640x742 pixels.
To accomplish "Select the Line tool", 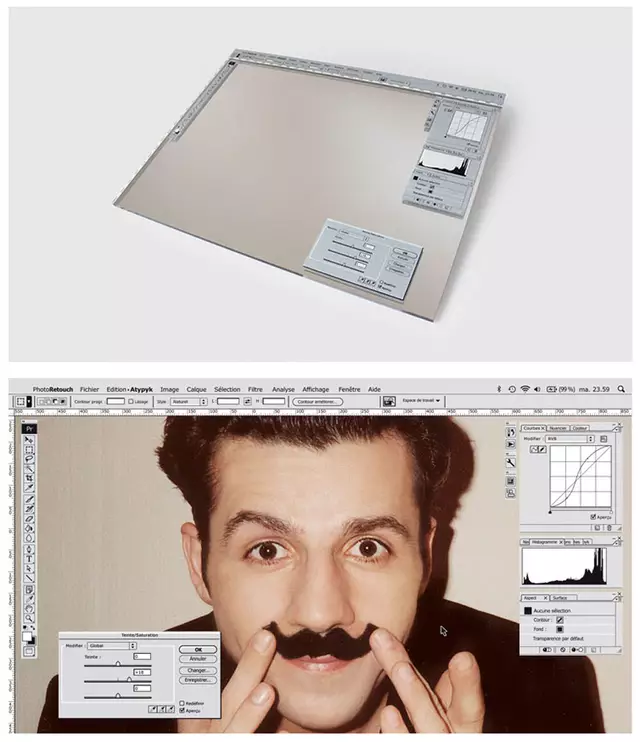I will [29, 578].
